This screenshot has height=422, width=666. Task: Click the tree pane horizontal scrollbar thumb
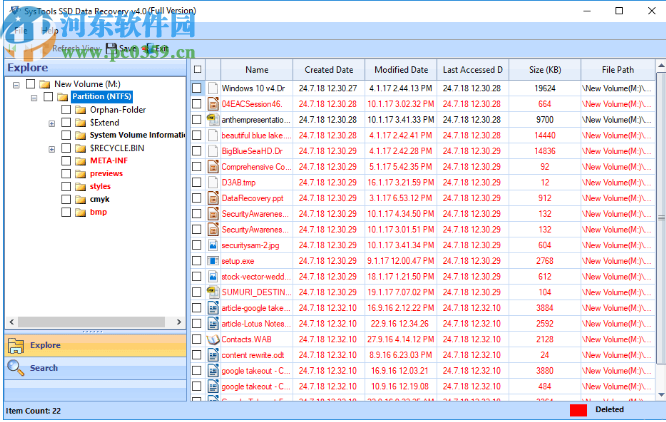click(x=91, y=322)
